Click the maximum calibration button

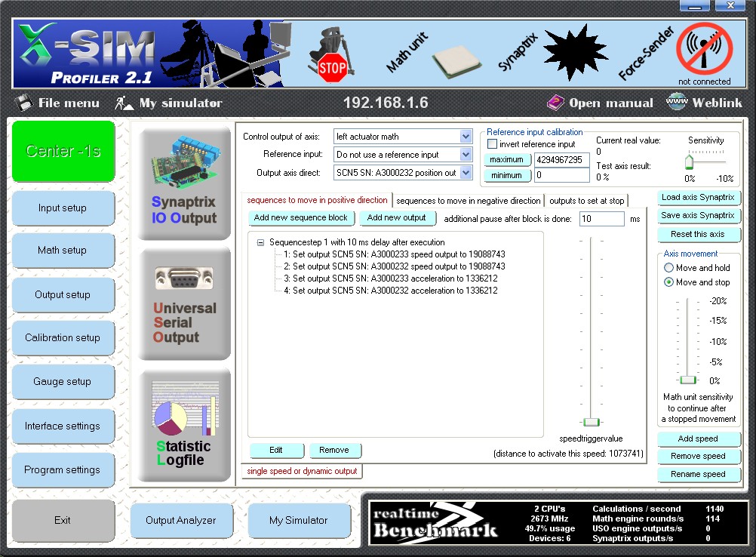507,159
